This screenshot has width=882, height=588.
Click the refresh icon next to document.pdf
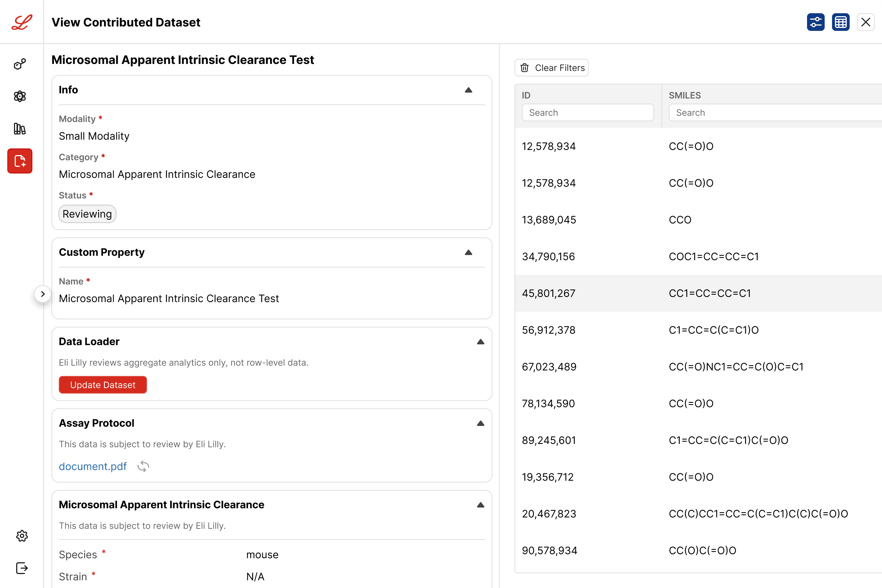pos(143,466)
